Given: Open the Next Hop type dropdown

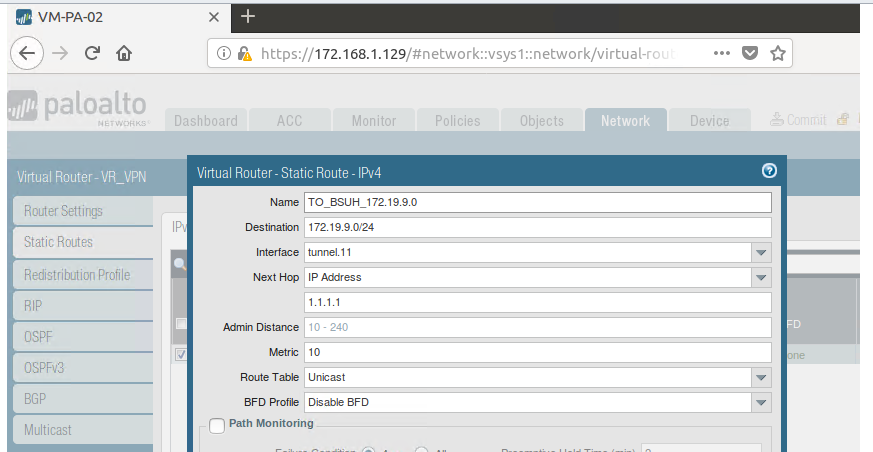Looking at the screenshot, I should (761, 277).
